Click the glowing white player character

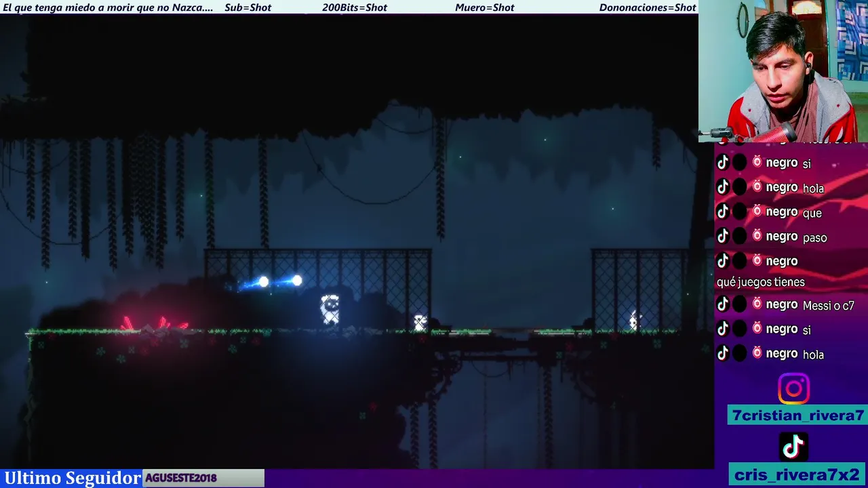pos(330,309)
